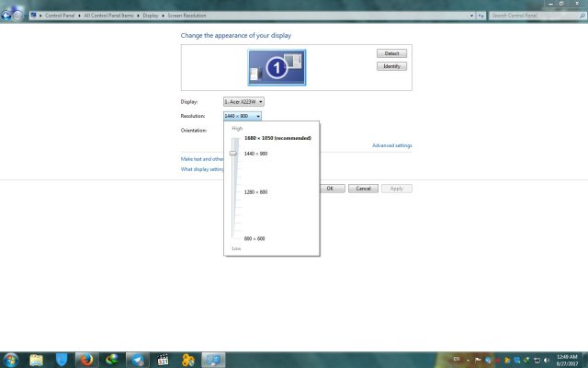
Task: Open the Display dropdown showing Acer X223W
Action: pos(243,101)
